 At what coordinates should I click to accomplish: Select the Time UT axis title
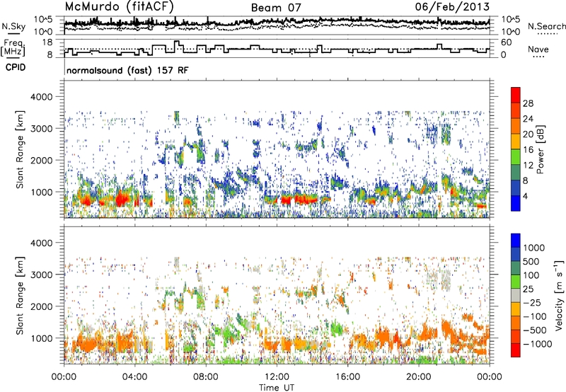click(277, 388)
